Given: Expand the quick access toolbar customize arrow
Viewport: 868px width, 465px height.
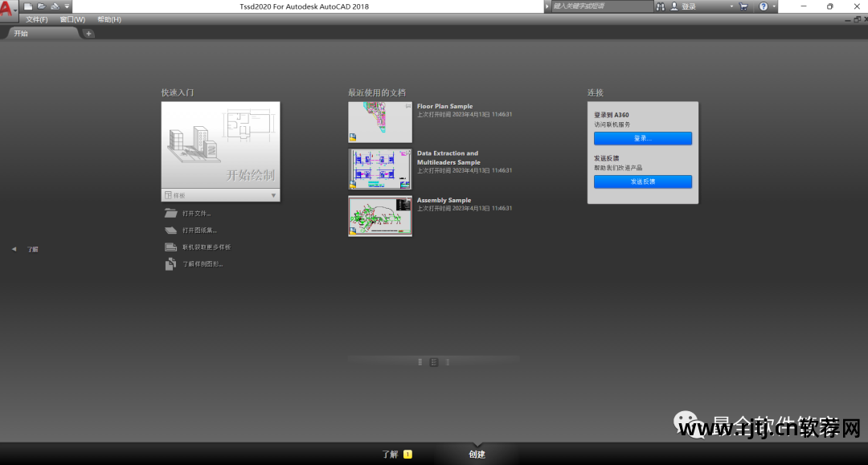Looking at the screenshot, I should pos(67,6).
